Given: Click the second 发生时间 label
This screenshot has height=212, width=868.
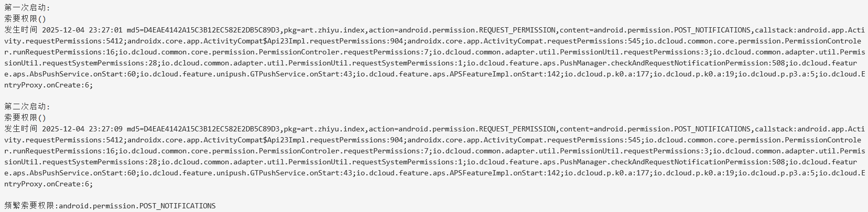Looking at the screenshot, I should tap(21, 129).
